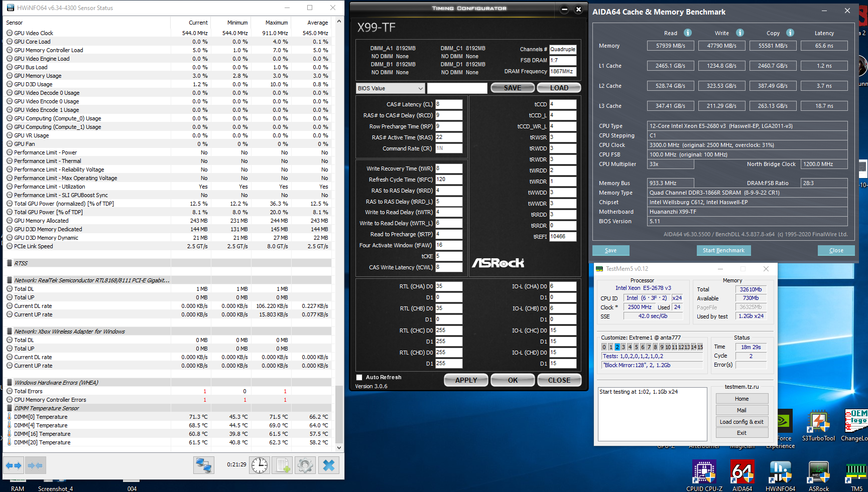
Task: Click the CLOSE button in Timing Configurator
Action: pos(559,380)
